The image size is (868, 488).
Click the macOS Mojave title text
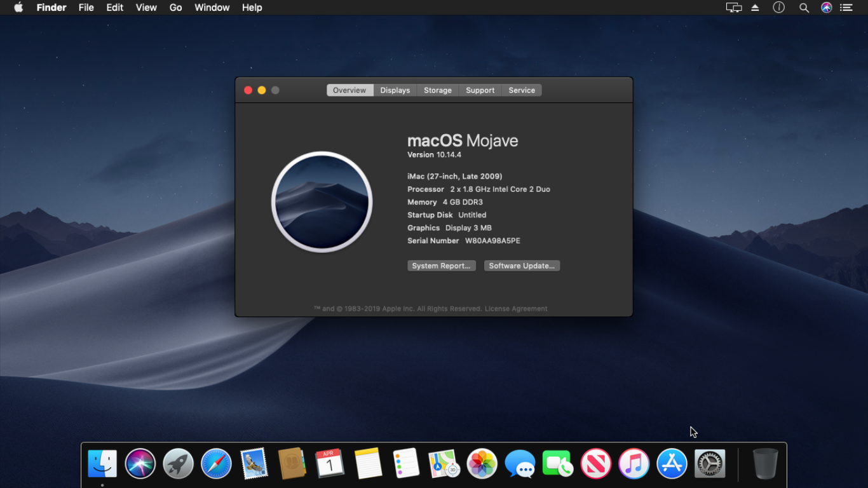click(x=463, y=140)
